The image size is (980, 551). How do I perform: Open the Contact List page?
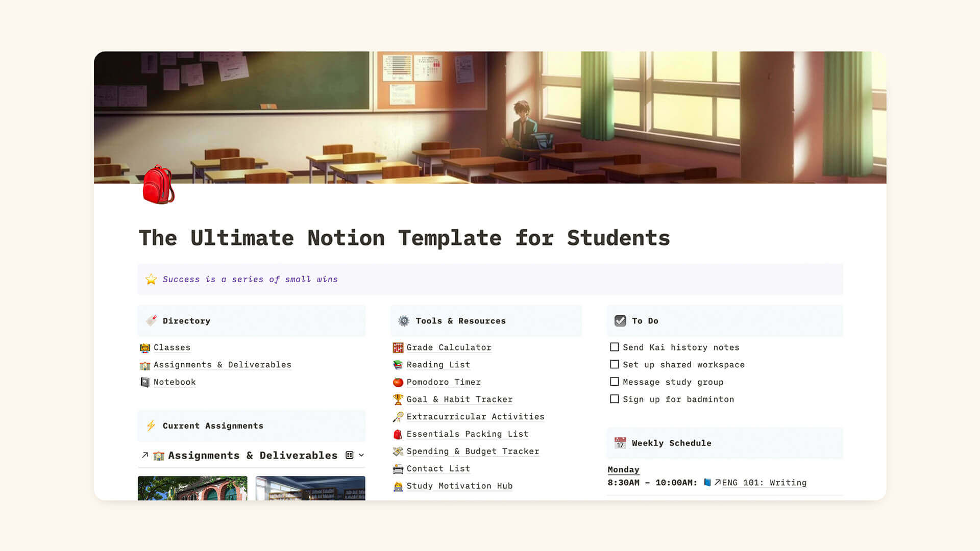click(438, 468)
